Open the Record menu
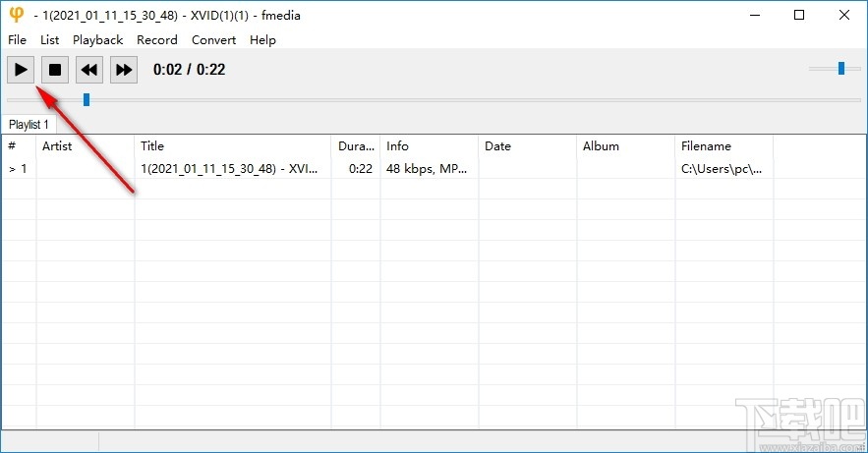Screen dimensions: 868x453 click(157, 40)
